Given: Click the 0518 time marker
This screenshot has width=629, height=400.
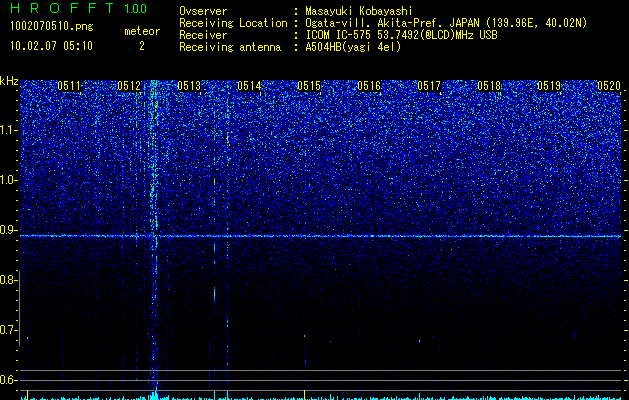Looking at the screenshot, I should click(489, 86).
